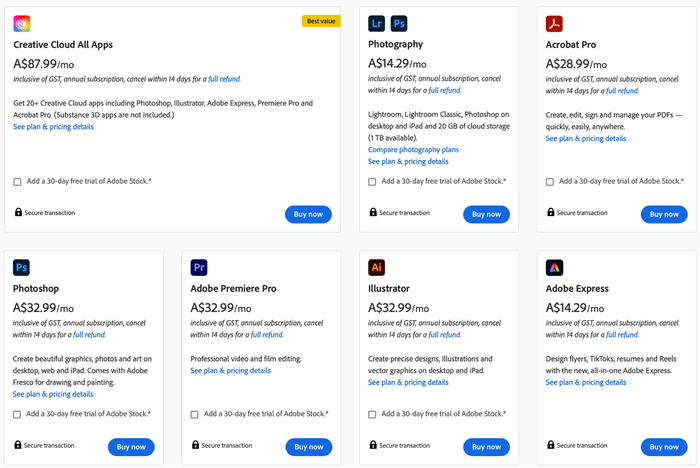This screenshot has width=700, height=468.
Task: Tick Adobe Stock trial checkbox under Photography
Action: coord(373,182)
